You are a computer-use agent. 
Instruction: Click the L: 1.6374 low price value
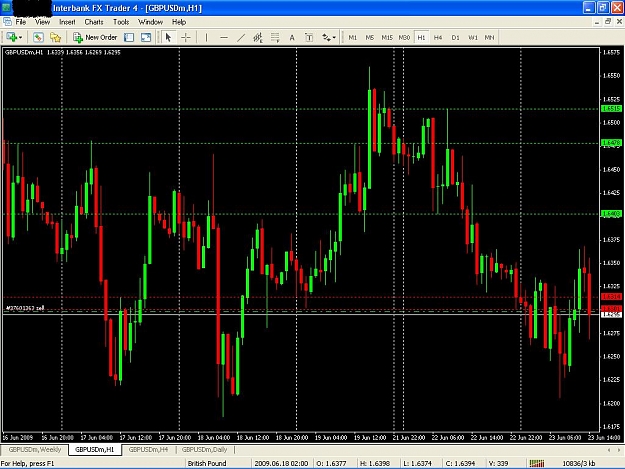point(417,463)
